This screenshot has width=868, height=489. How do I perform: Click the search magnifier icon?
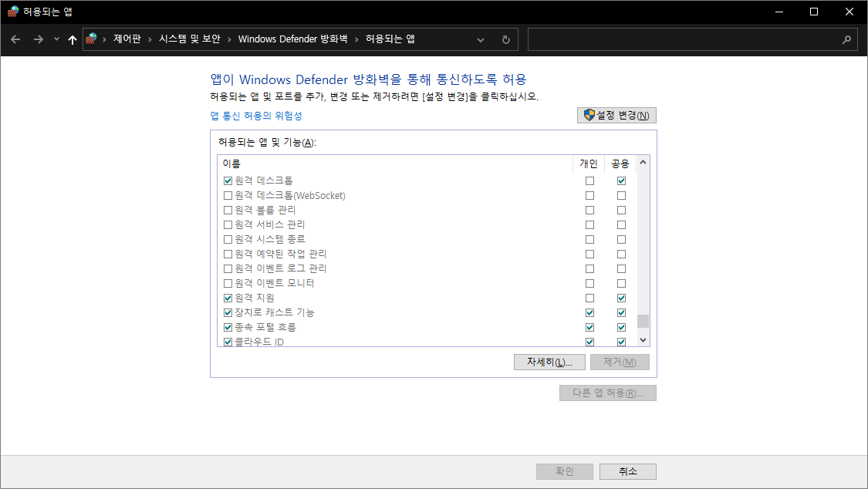pyautogui.click(x=846, y=39)
